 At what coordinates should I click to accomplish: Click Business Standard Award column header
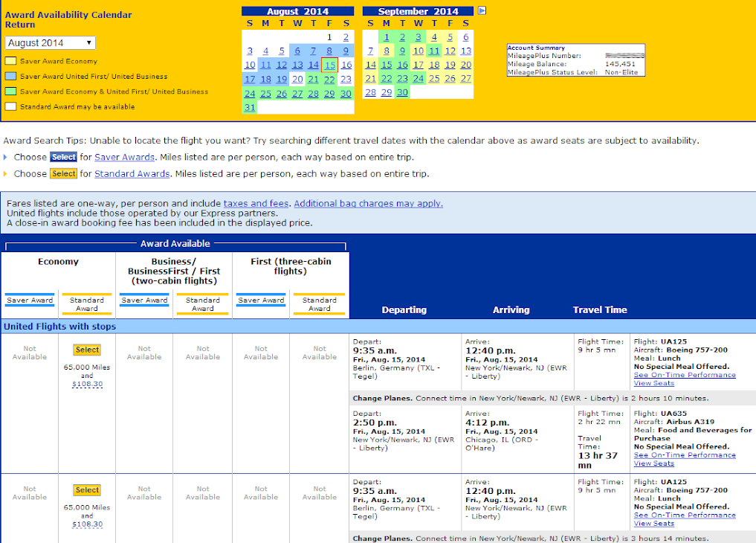coord(202,304)
